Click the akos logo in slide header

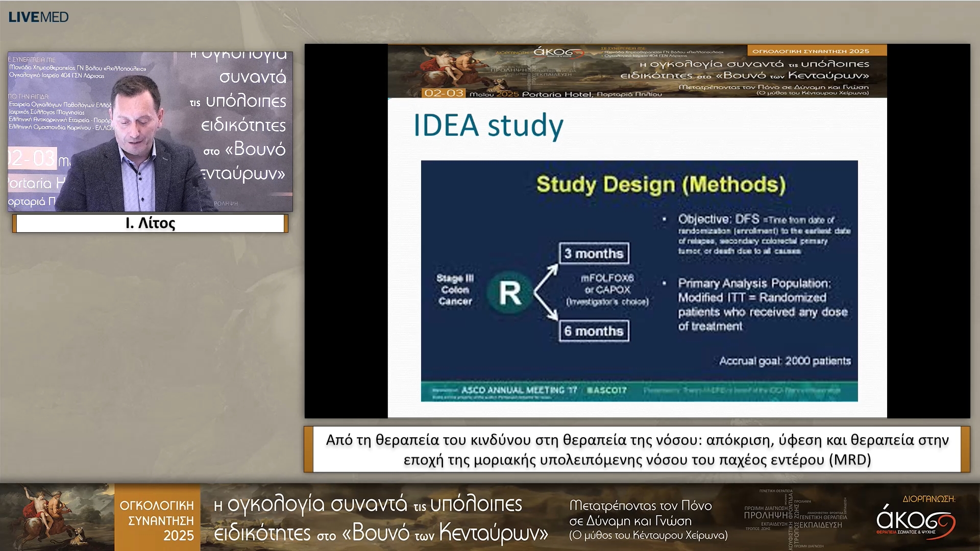[x=558, y=53]
